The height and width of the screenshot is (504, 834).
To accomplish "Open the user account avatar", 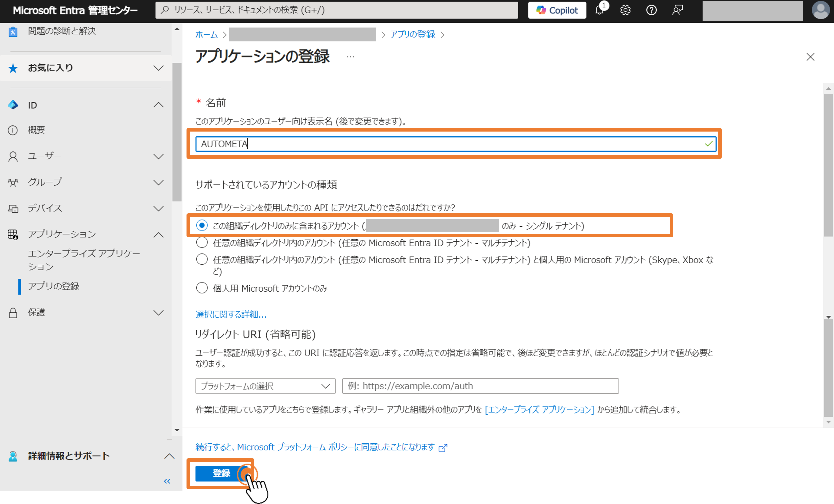I will (x=821, y=10).
